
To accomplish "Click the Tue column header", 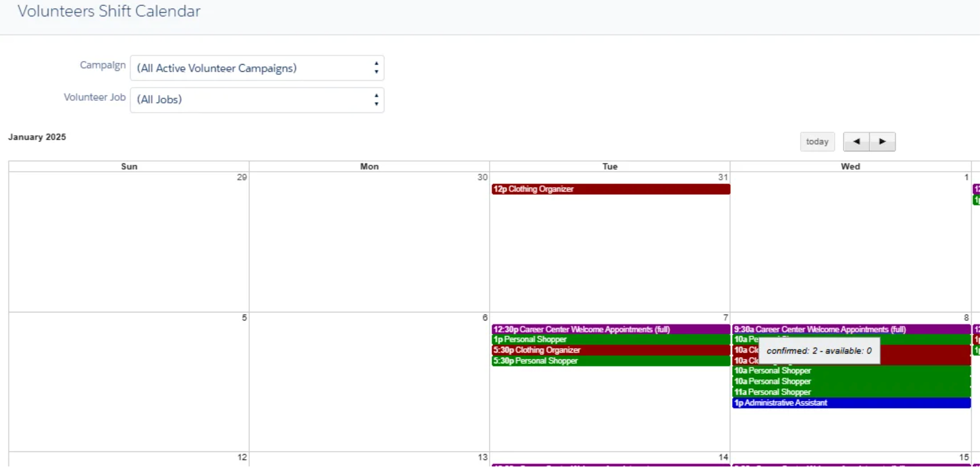I will click(610, 167).
